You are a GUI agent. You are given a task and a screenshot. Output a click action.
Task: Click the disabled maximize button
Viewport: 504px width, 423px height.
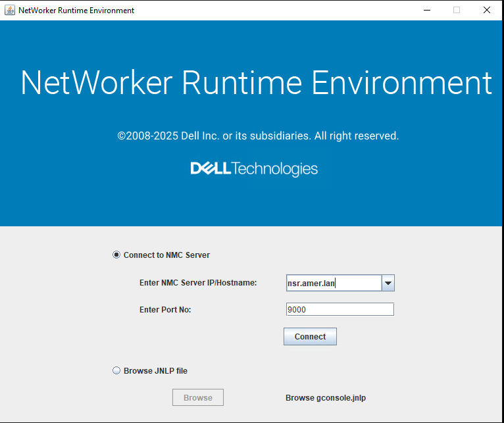click(457, 11)
